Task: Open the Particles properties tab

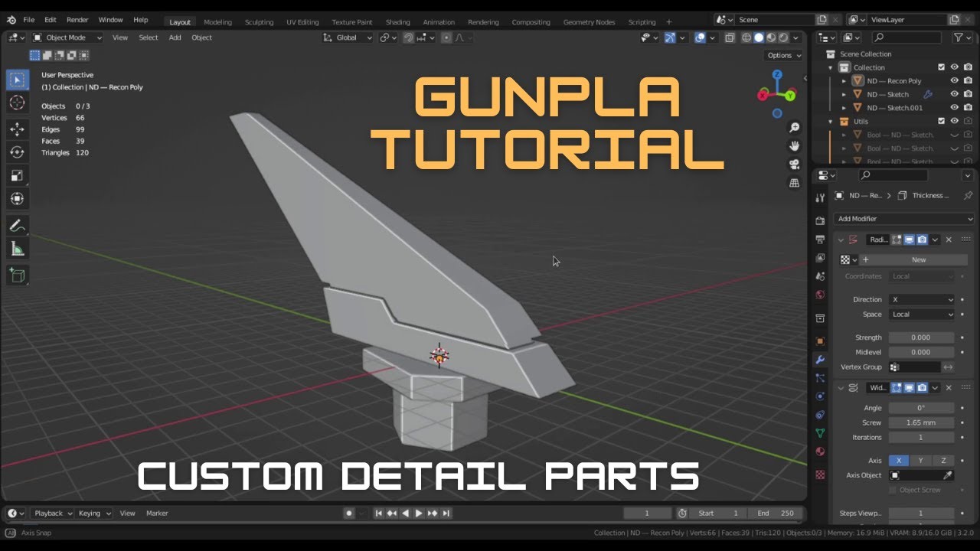Action: 820,378
